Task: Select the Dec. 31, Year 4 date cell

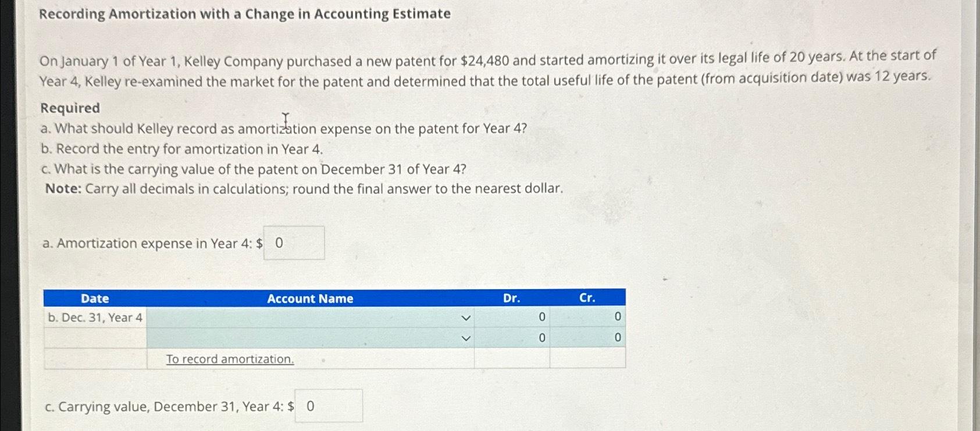Action: [95, 318]
